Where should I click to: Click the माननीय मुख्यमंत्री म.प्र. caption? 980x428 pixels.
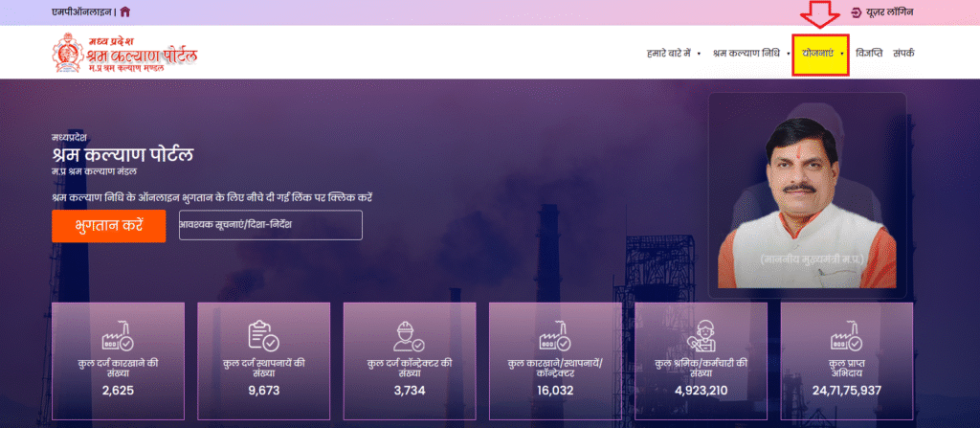point(812,259)
